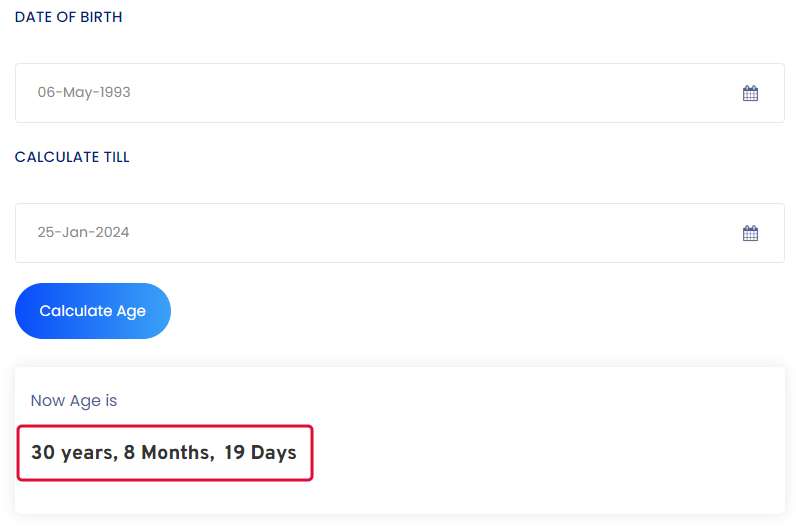
Task: Click the month 'Jan' in Calculate Till date
Action: pyautogui.click(x=76, y=232)
